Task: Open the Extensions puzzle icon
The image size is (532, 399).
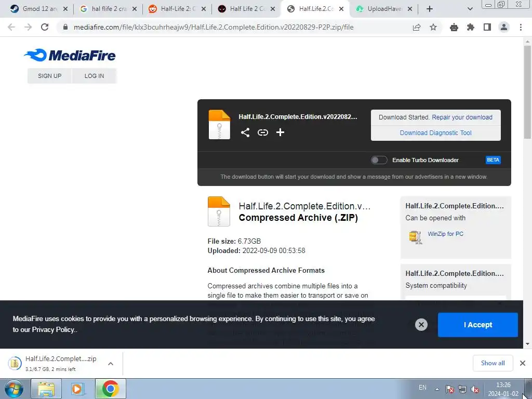Action: coord(471,27)
